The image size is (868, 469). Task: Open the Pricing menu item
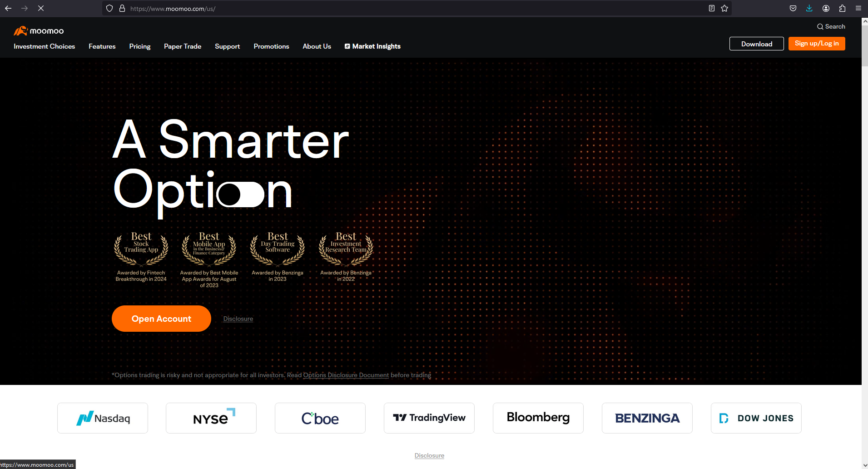tap(140, 46)
